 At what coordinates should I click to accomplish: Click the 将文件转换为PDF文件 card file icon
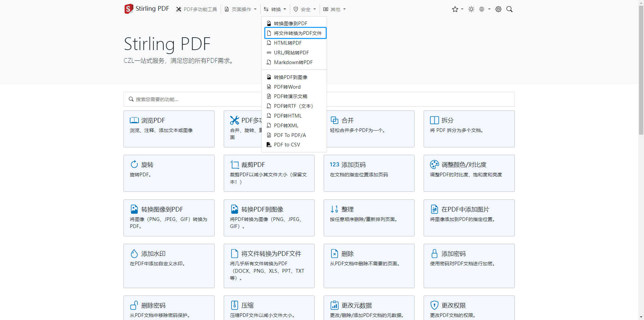[234, 254]
